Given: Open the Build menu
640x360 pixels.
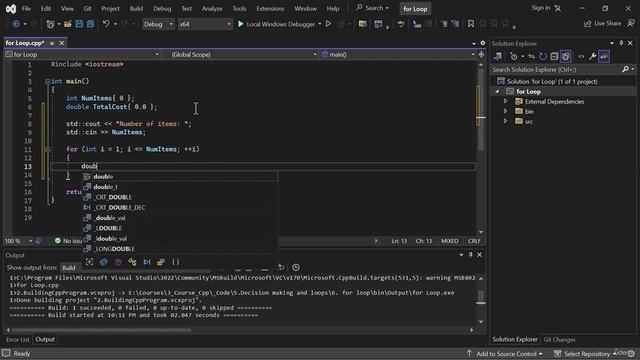Looking at the screenshot, I should pos(136,8).
